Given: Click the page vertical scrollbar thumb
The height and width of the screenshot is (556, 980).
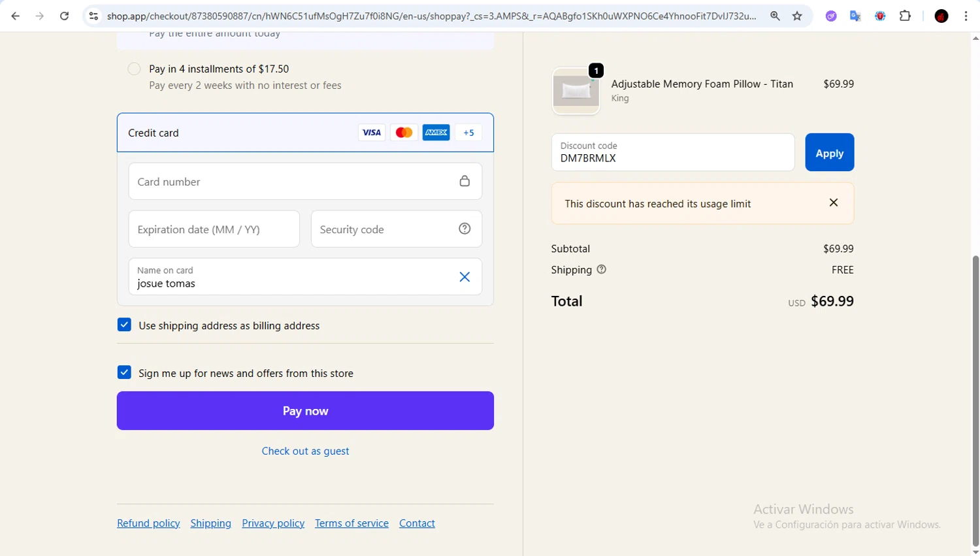Looking at the screenshot, I should (975, 401).
